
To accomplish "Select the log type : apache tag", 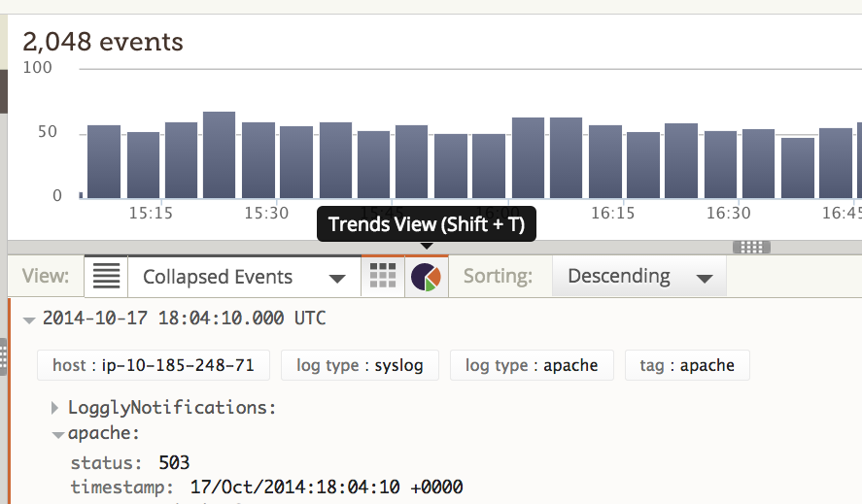I will tap(532, 365).
